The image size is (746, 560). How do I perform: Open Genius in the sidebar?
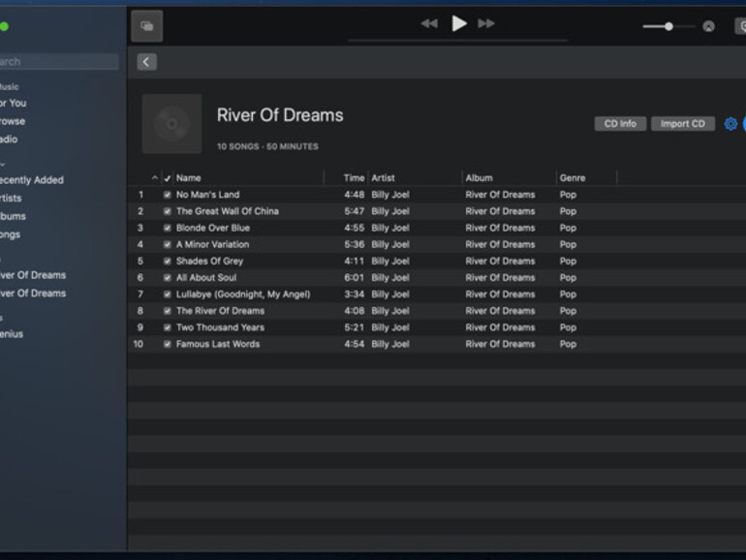click(12, 334)
